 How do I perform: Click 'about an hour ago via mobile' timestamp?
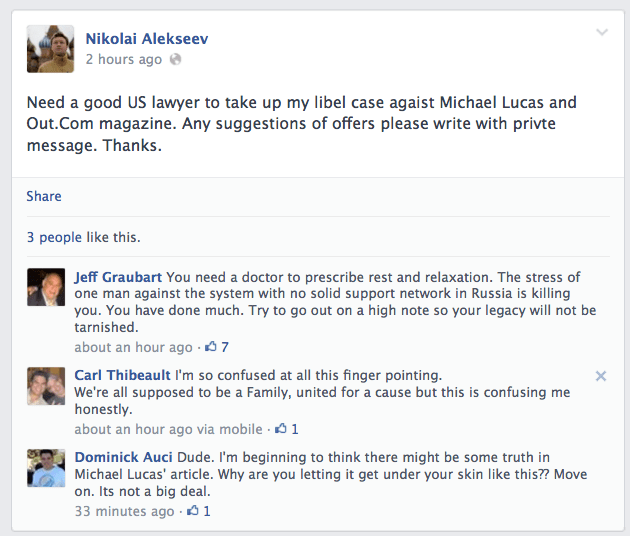click(168, 429)
